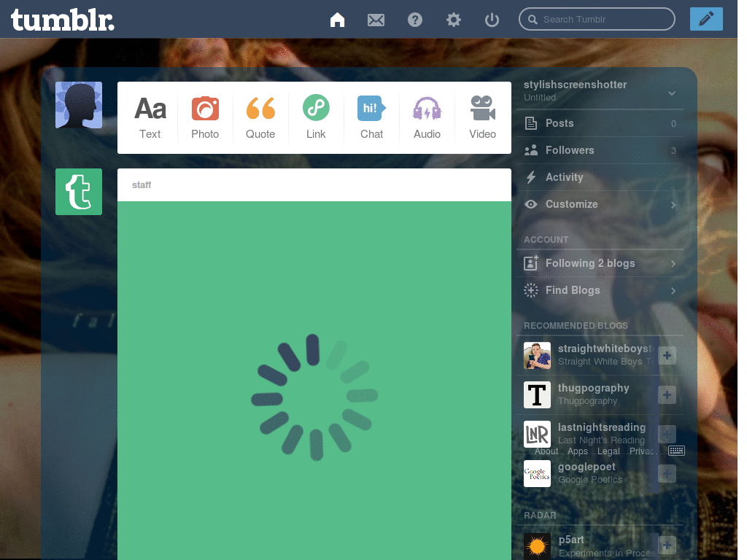Click the LNR lastnightsreading avatar
Viewport: 747px width, 560px height.
(537, 434)
